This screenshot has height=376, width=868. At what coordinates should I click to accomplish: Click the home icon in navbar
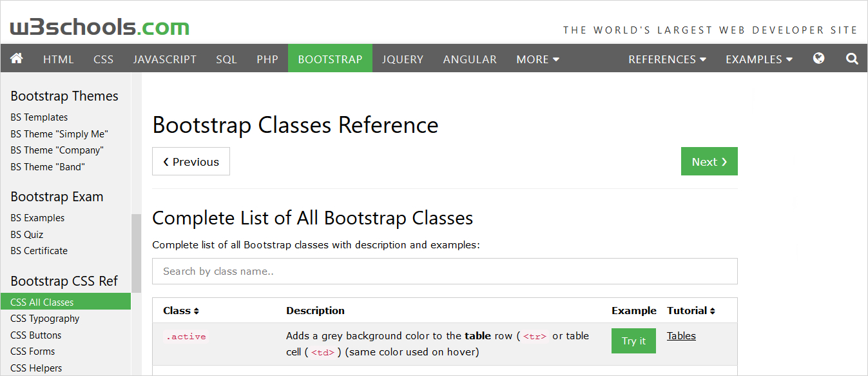(x=17, y=59)
